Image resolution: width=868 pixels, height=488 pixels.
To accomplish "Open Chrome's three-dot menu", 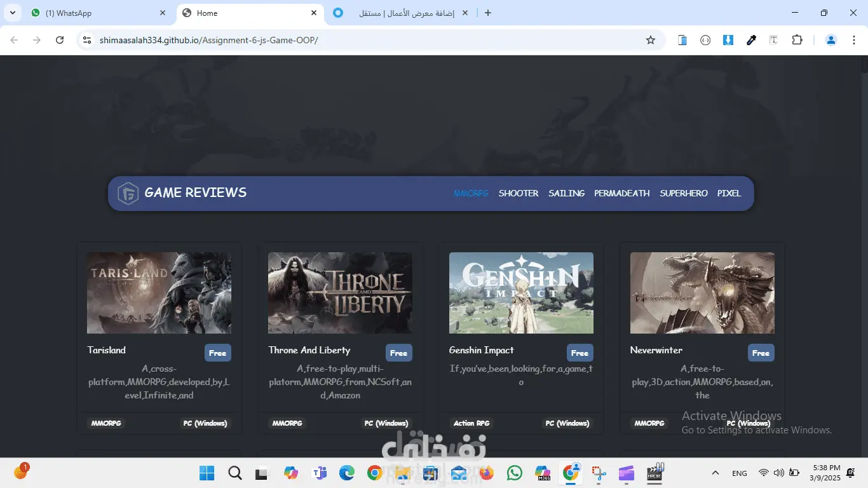I will [x=853, y=40].
